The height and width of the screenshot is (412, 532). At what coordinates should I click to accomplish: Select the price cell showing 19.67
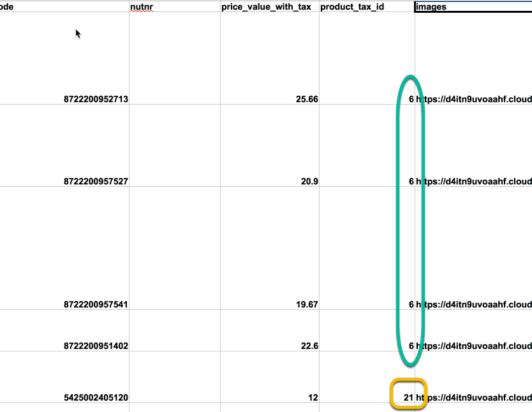point(270,248)
